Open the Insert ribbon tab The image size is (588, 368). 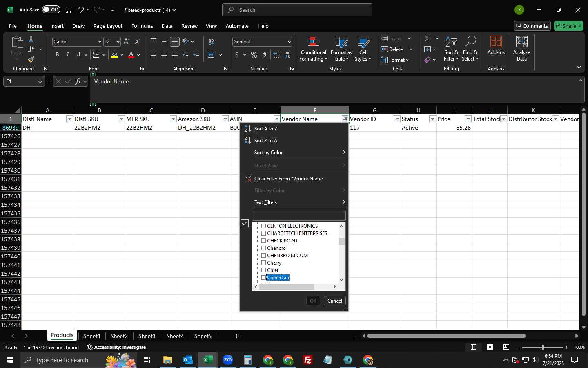(x=57, y=26)
